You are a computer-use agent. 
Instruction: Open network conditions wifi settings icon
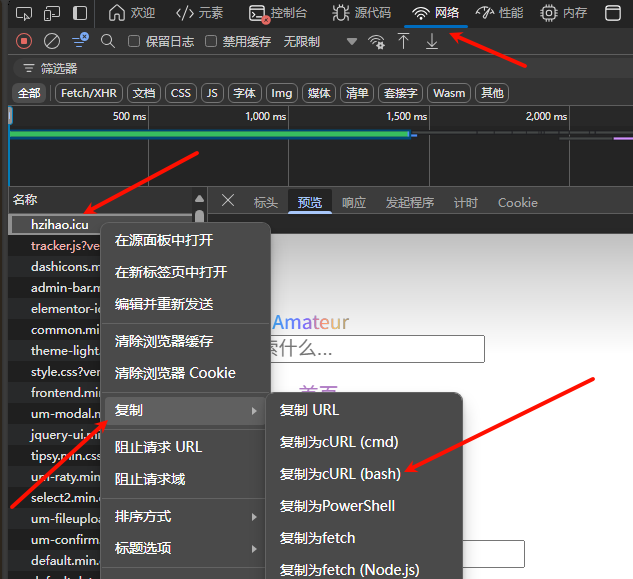pyautogui.click(x=377, y=41)
